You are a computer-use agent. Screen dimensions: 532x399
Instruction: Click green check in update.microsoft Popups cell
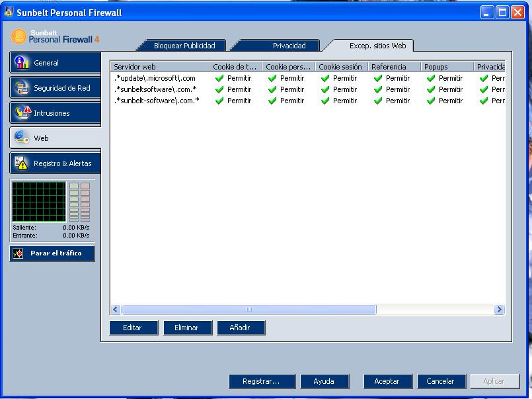(432, 79)
